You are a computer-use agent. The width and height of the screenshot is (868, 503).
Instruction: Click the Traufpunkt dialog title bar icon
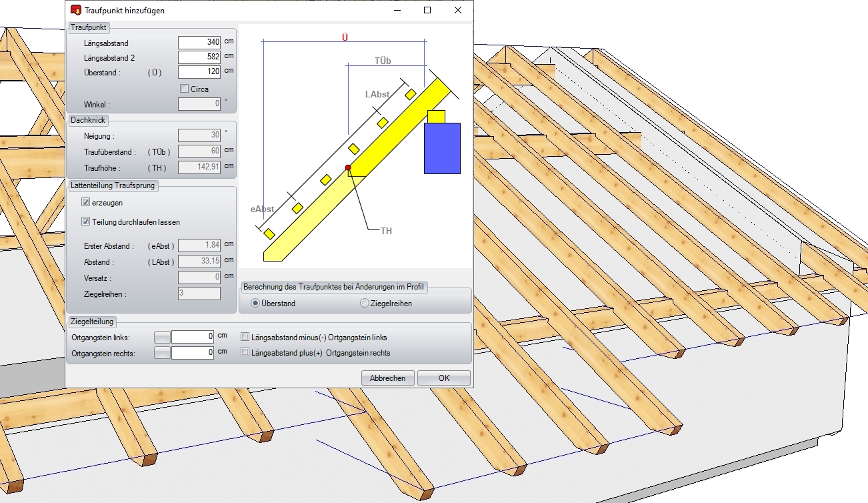pyautogui.click(x=75, y=10)
